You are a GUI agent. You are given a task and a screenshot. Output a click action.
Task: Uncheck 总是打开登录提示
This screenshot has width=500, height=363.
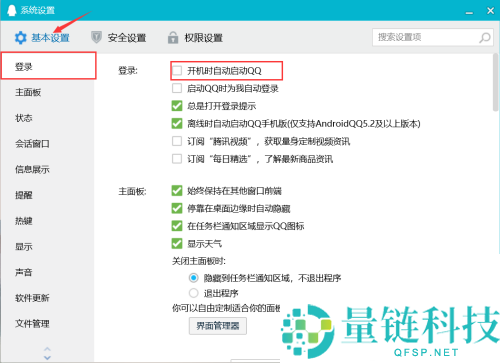[177, 106]
